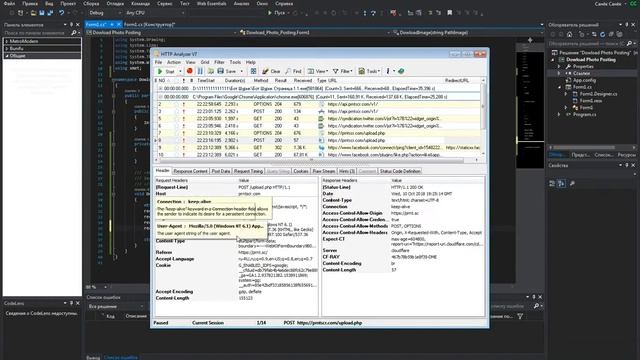640x360 pixels.
Task: Click the pin icon of Solution Explorer panel
Action: pyautogui.click(x=627, y=25)
